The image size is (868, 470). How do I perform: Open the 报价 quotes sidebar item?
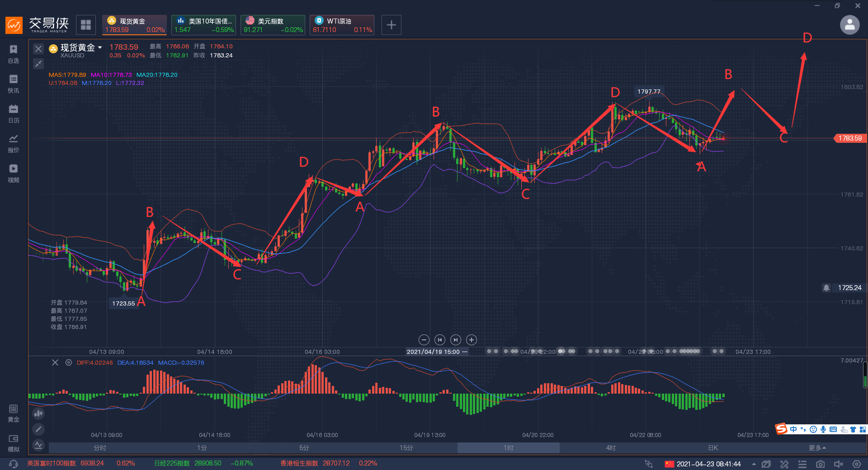tap(14, 144)
